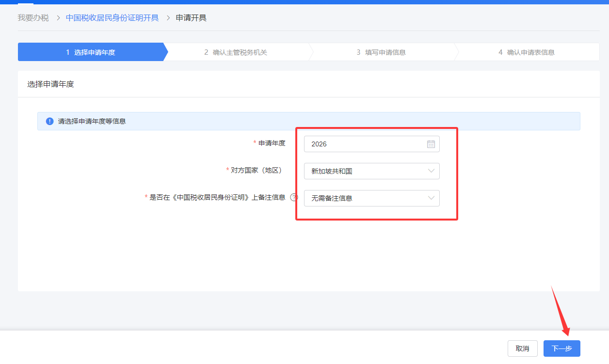Click the 申请开具 breadcrumb item

[x=191, y=18]
